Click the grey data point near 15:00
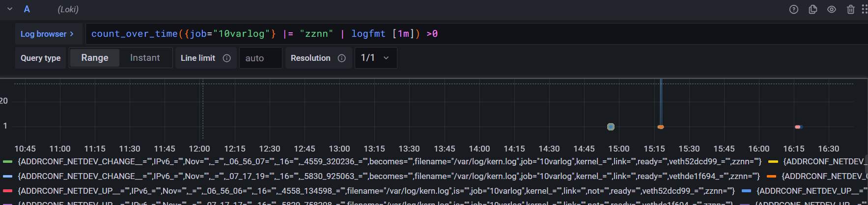The image size is (868, 205). pyautogui.click(x=611, y=127)
